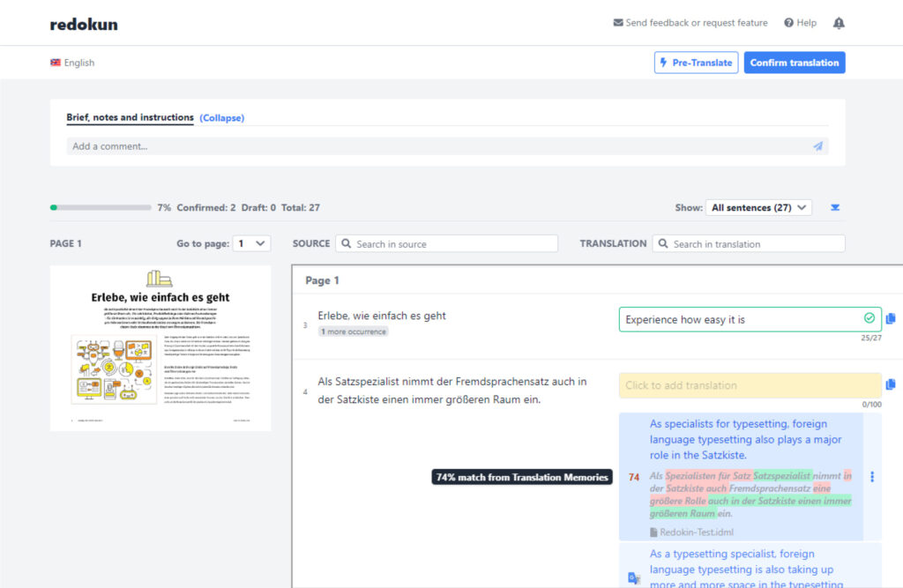
Task: Click the Page 1 document thumbnail
Action: (160, 348)
